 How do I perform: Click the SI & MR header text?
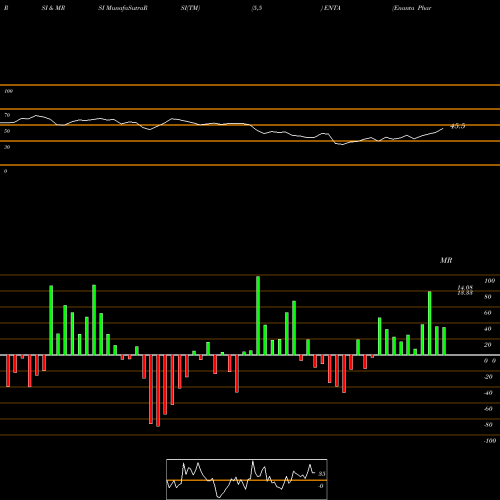[53, 8]
